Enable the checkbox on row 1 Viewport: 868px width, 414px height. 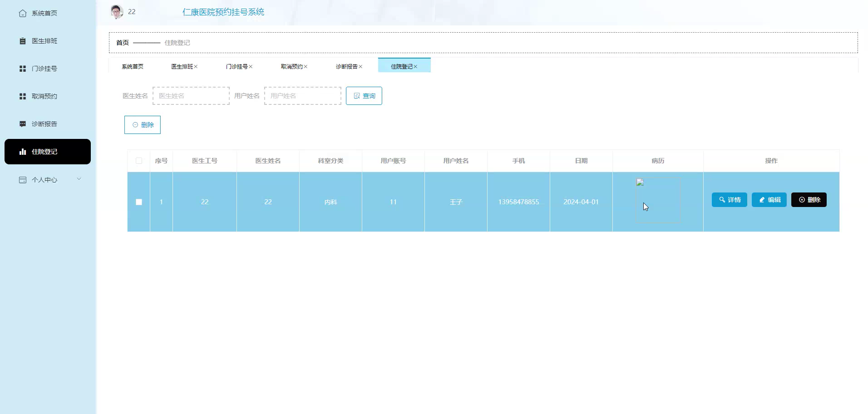138,202
